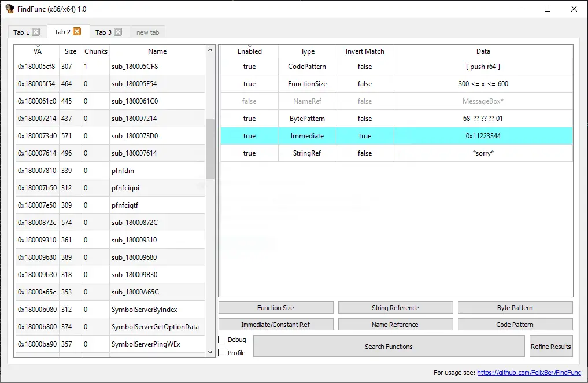
Task: Click the FindFunc app icon in title bar
Action: [9, 9]
